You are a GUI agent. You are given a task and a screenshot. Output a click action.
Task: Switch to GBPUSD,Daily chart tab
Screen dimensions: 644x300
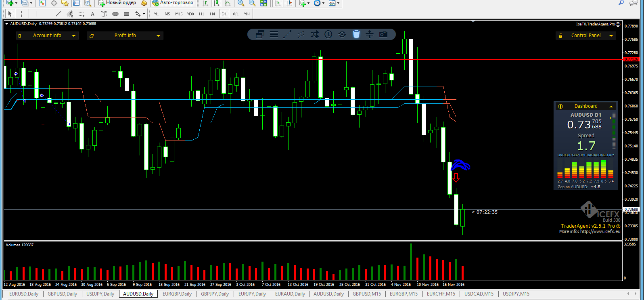pos(63,294)
